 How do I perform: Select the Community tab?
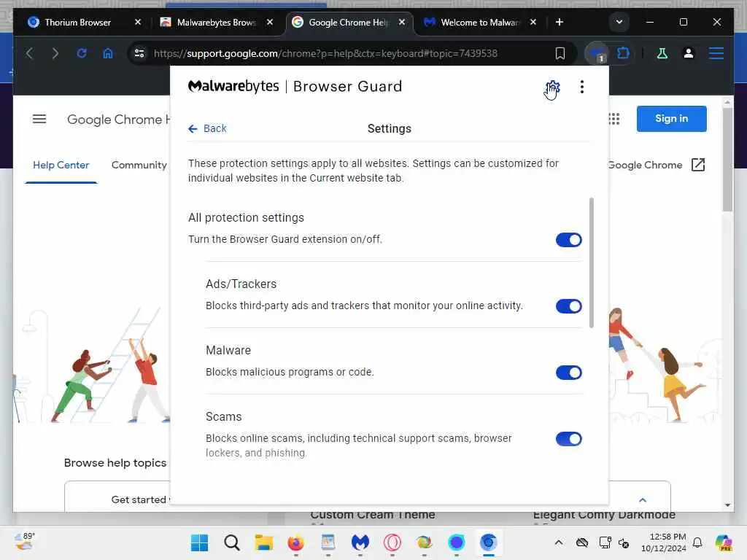pyautogui.click(x=139, y=166)
